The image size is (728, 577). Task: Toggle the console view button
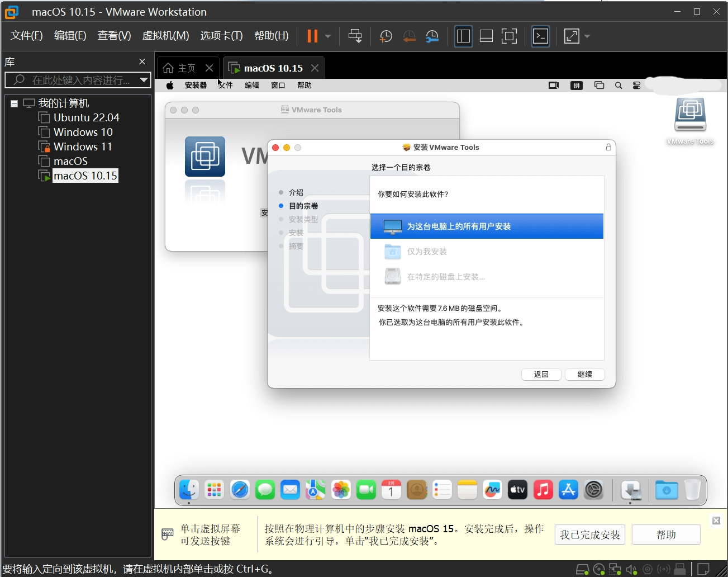click(540, 36)
